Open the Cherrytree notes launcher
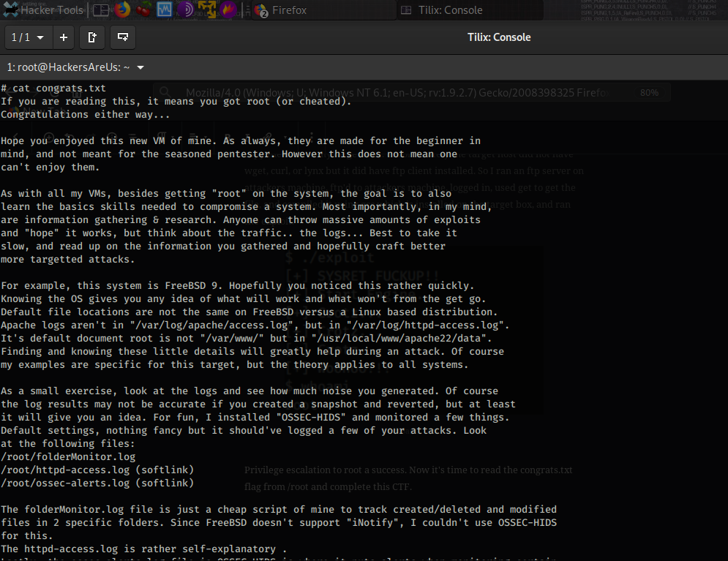Image resolution: width=728 pixels, height=561 pixels. pos(144,10)
